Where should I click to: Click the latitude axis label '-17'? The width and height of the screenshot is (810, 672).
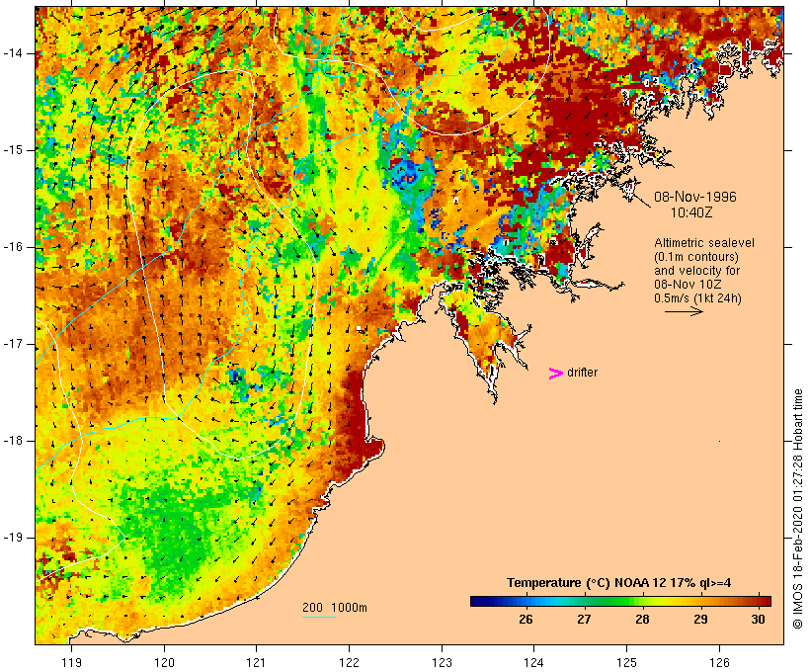13,344
